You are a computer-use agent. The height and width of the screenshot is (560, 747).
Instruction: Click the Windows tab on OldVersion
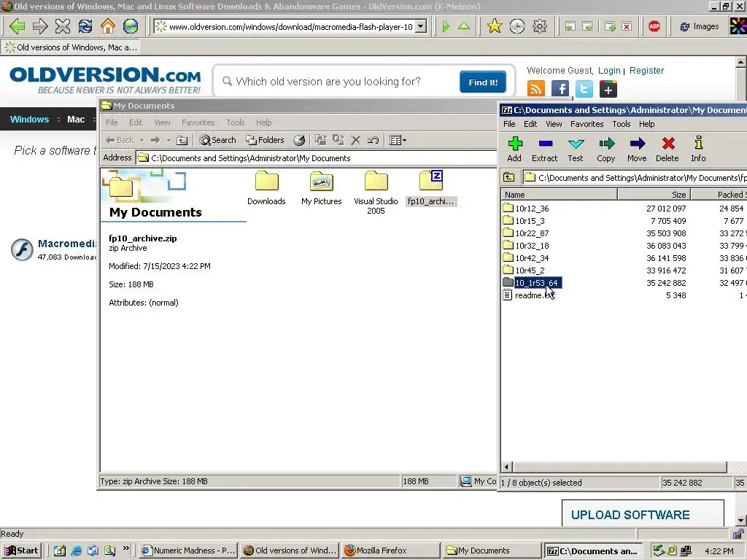coord(29,119)
